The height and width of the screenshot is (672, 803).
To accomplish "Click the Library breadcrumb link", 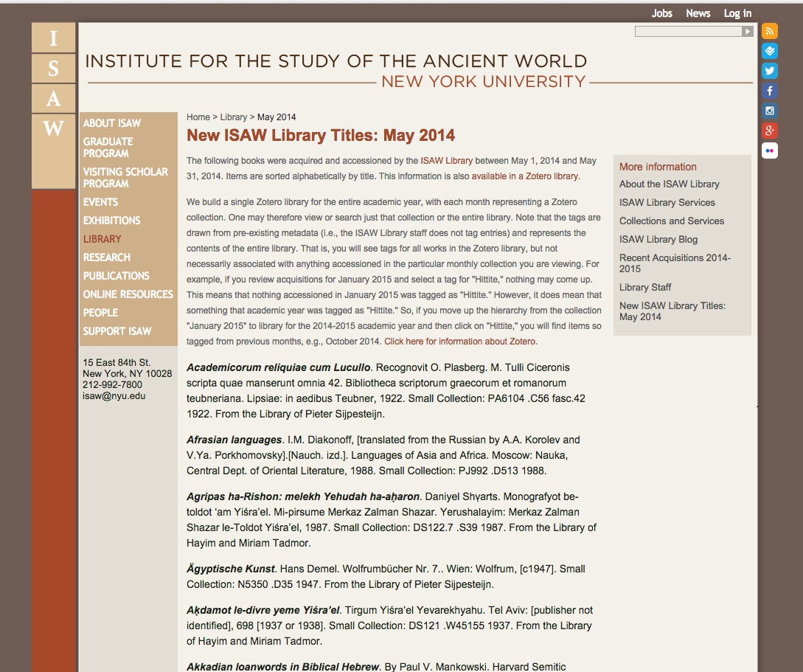I will (x=234, y=117).
